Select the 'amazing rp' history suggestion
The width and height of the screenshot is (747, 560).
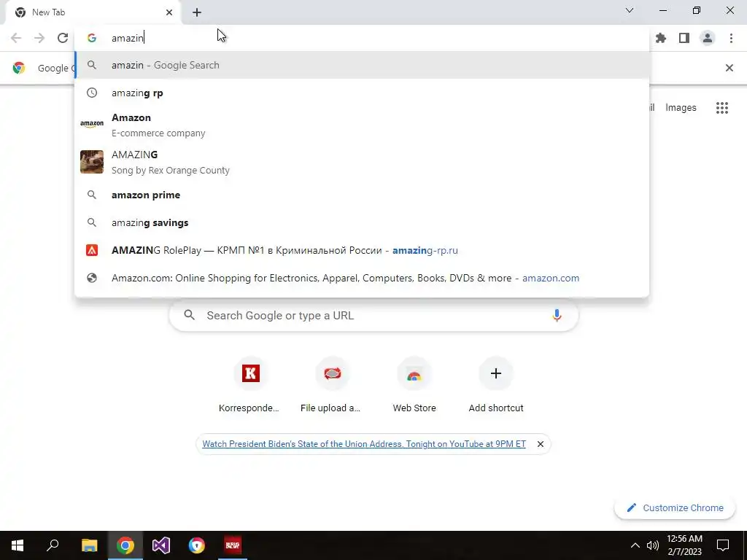362,93
